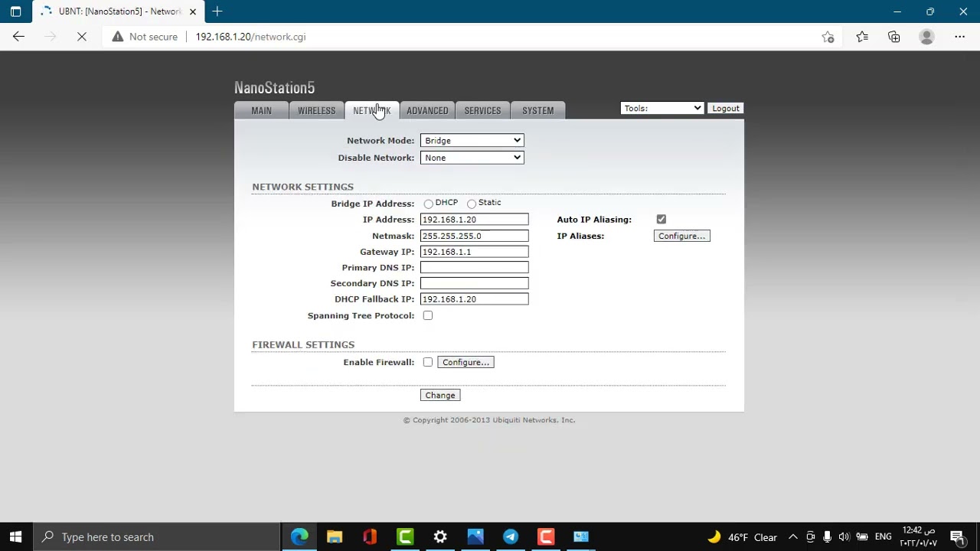This screenshot has width=980, height=551.
Task: Select DHCP for Bridge IP Address
Action: pos(429,204)
